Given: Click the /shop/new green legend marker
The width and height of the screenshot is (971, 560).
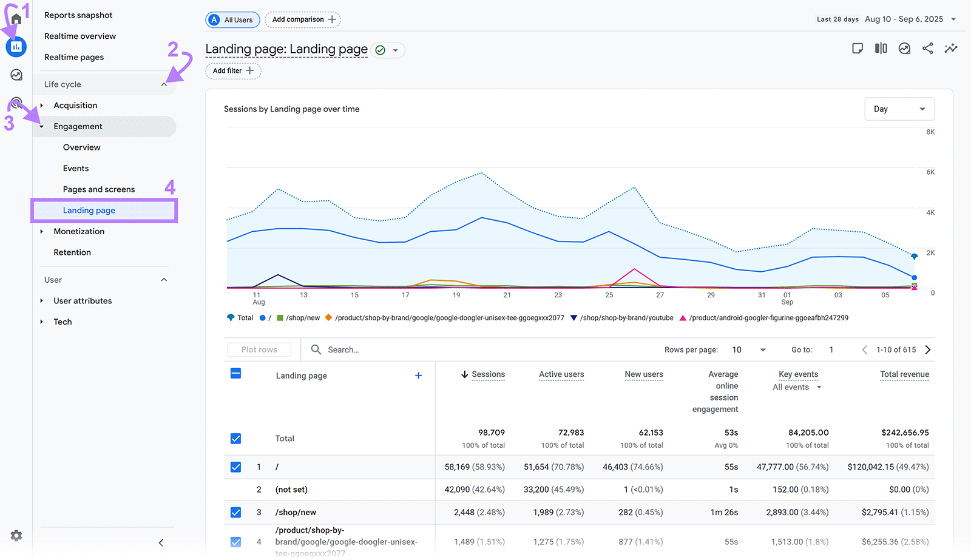Looking at the screenshot, I should pos(280,317).
